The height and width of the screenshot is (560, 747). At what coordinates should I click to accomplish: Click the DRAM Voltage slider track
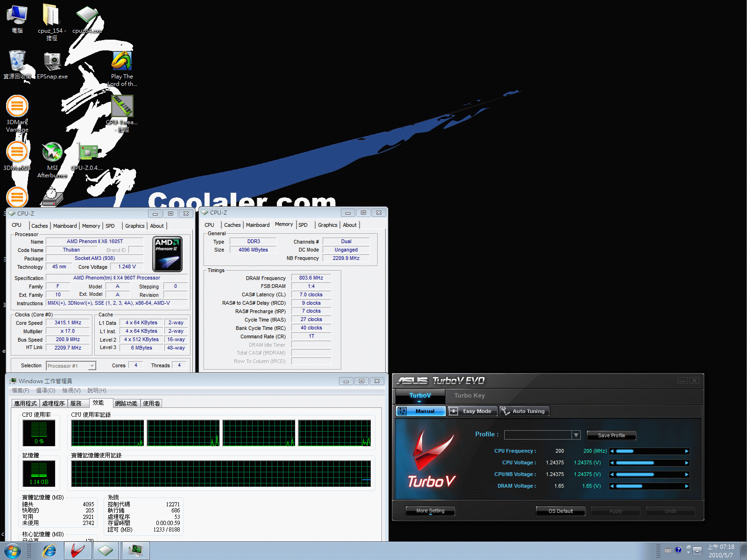(x=649, y=486)
